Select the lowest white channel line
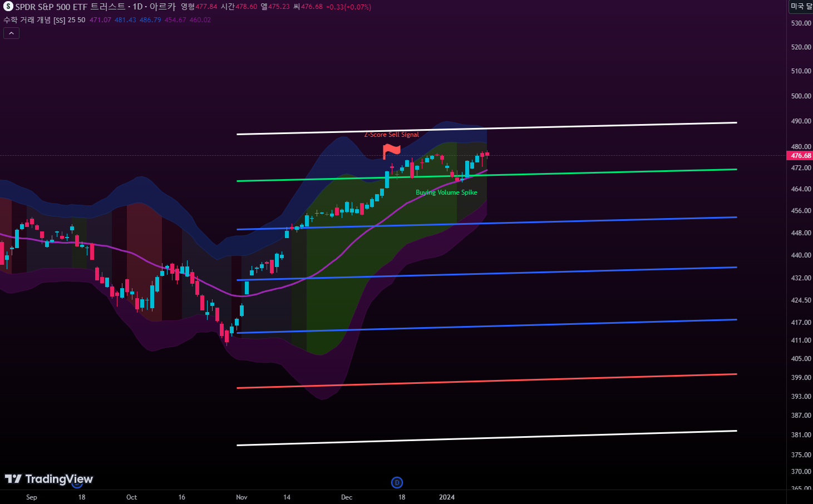The image size is (813, 504). point(487,438)
